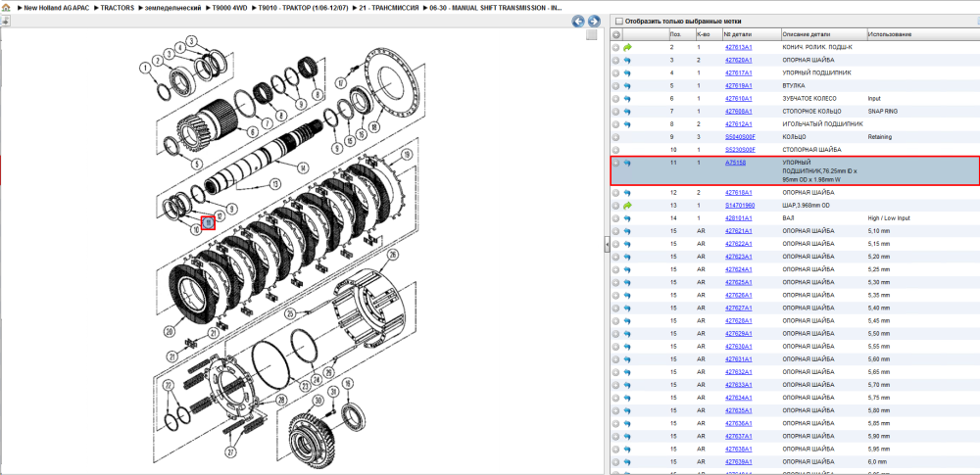The width and height of the screenshot is (980, 475).
Task: Add part 427630A1 using its circle icon
Action: (616, 347)
